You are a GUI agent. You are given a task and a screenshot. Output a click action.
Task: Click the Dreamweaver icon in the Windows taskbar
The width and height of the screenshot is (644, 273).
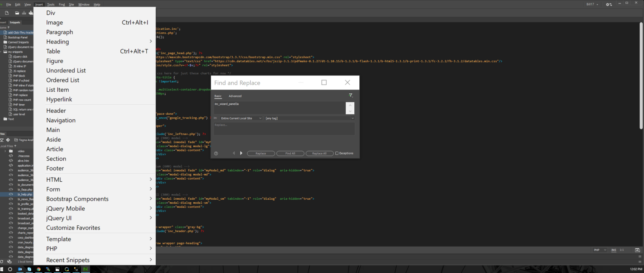pyautogui.click(x=86, y=269)
